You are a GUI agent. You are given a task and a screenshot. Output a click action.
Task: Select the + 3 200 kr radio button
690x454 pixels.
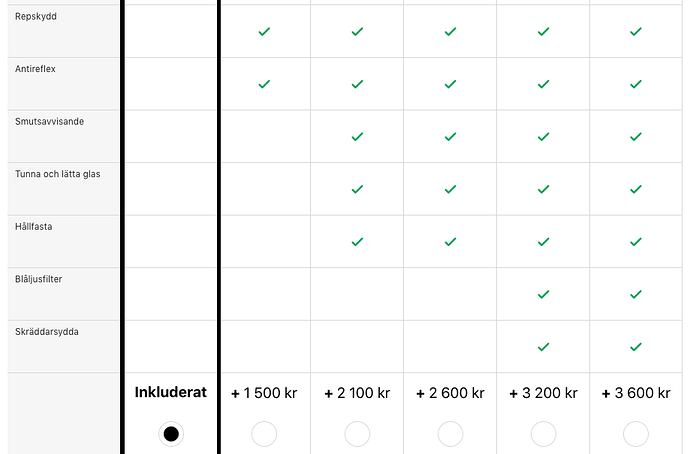click(543, 433)
